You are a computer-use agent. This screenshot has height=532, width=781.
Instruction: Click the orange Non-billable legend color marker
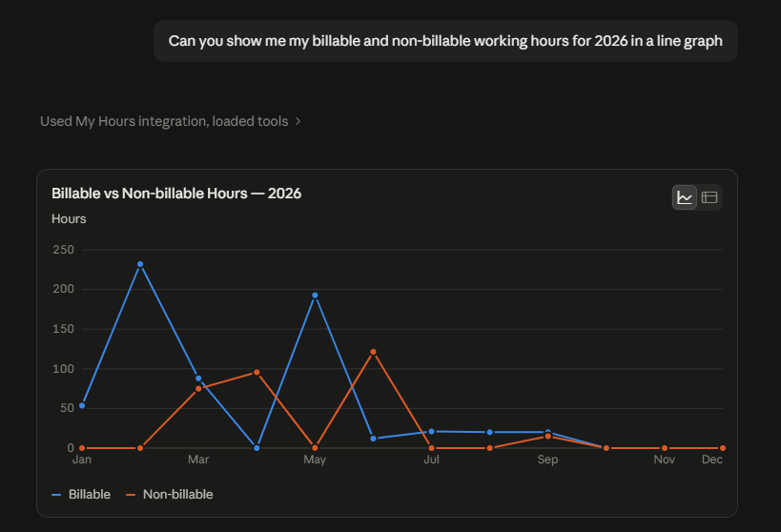tap(131, 495)
